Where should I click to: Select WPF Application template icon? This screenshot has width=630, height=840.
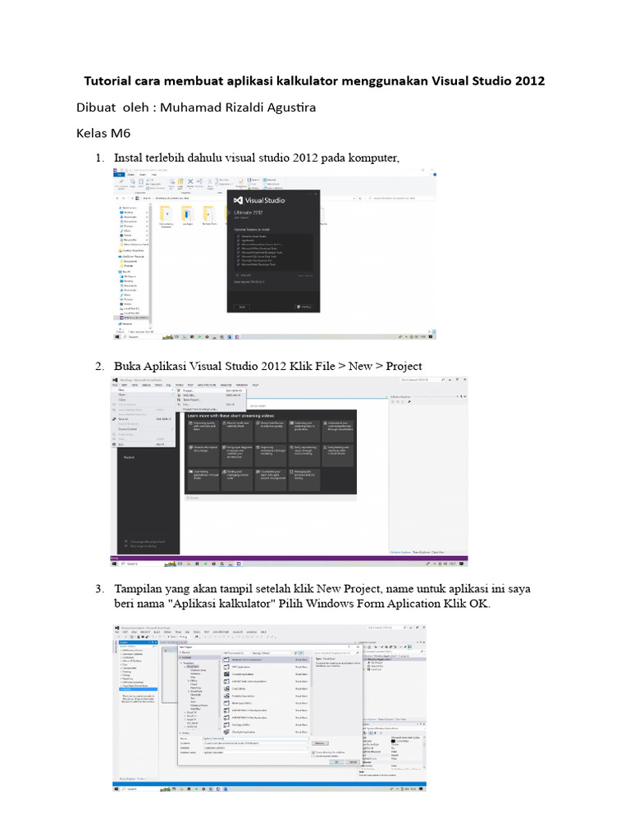226,667
